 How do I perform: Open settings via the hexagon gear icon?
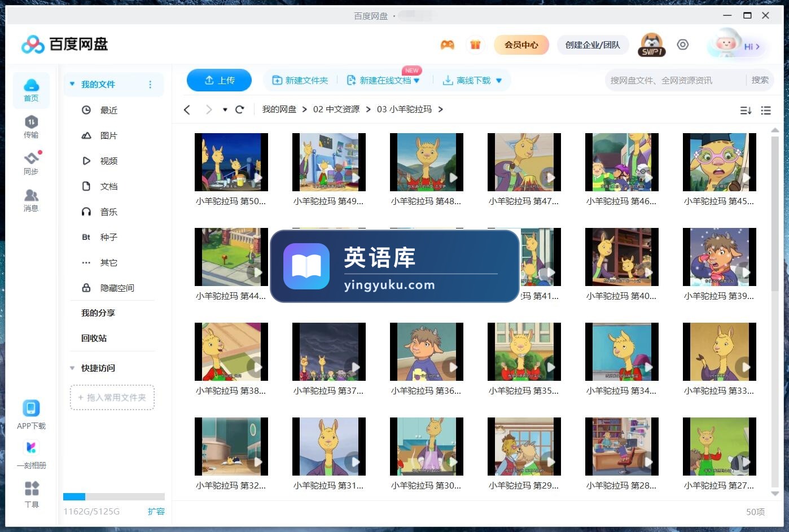[x=683, y=45]
